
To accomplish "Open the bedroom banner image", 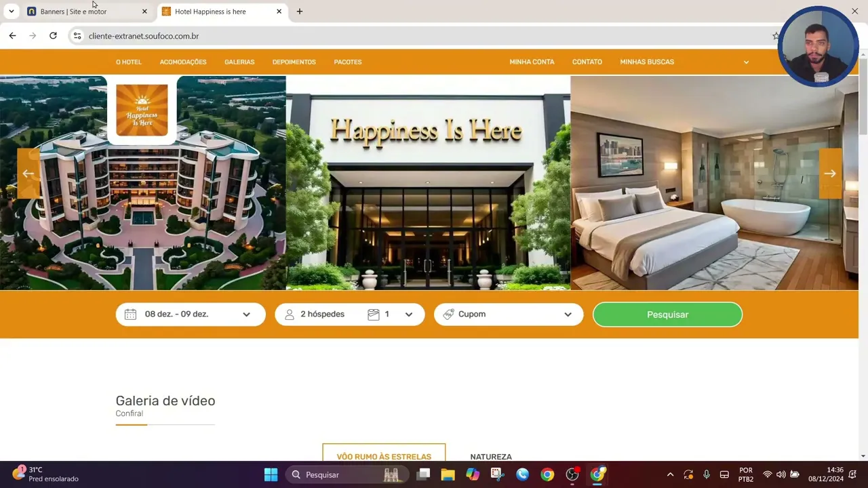I will click(714, 182).
